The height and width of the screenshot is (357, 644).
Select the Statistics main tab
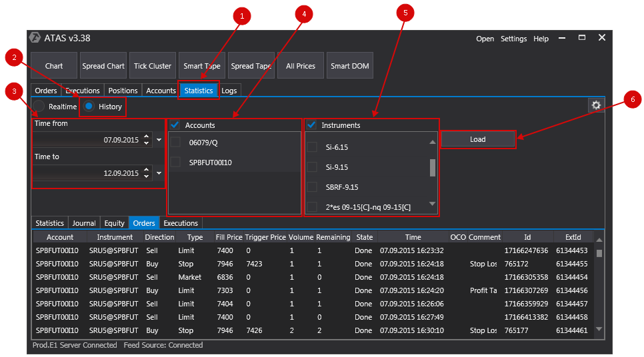tap(199, 91)
